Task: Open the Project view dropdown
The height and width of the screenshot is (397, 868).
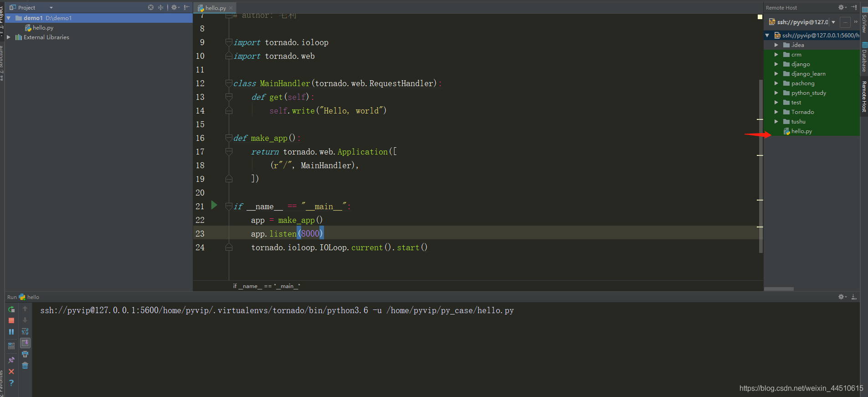Action: coord(51,8)
